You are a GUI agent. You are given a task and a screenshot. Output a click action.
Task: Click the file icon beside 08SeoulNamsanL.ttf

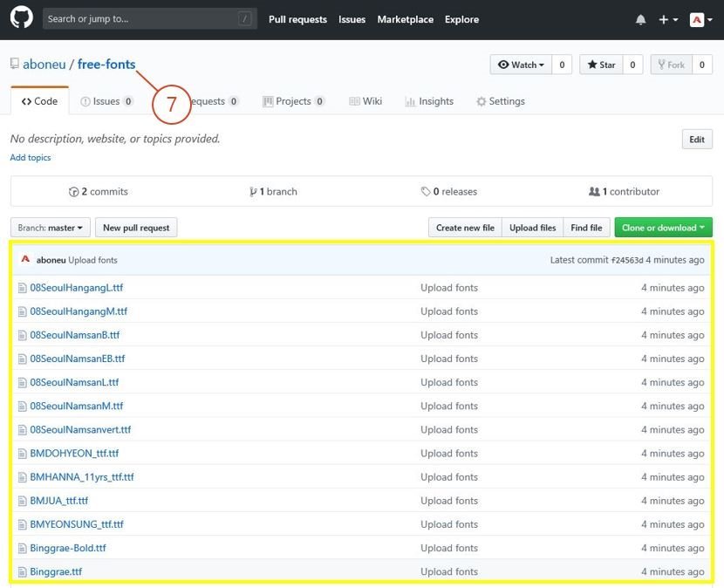[22, 383]
